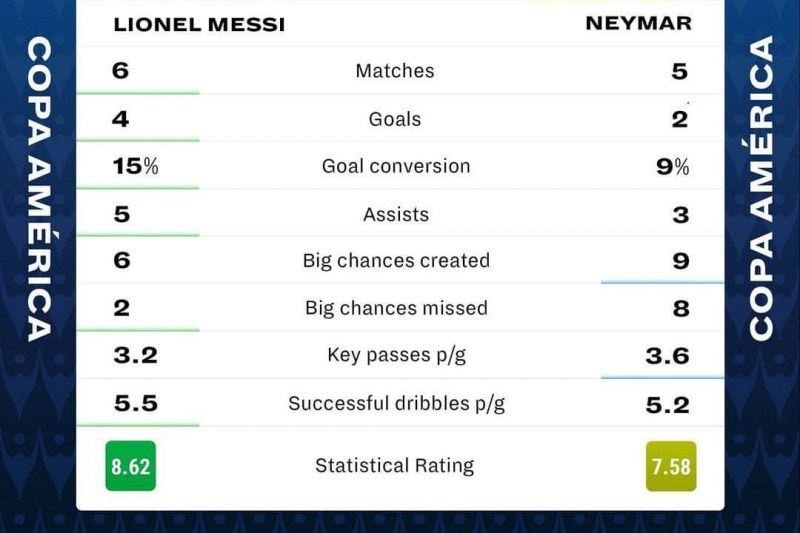Select the green 8.62 rating badge
The image size is (800, 533).
point(130,466)
